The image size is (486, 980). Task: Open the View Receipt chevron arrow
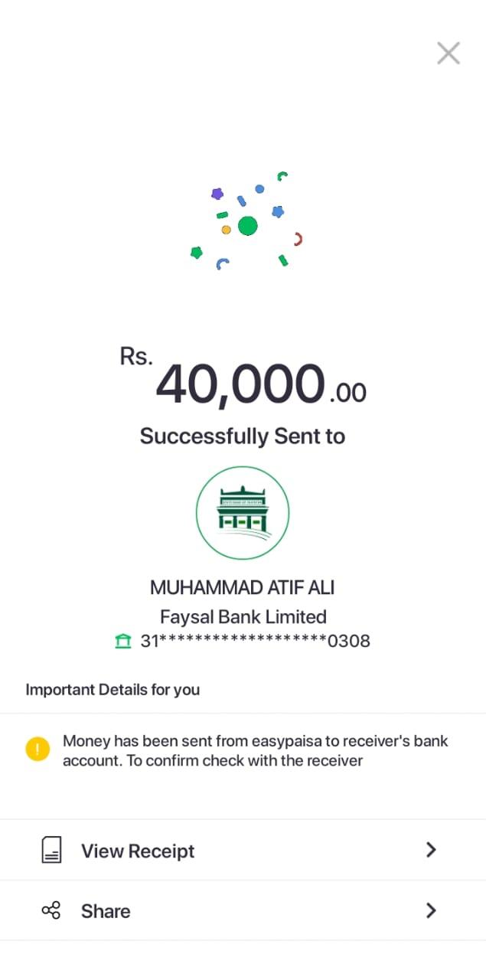click(x=431, y=850)
